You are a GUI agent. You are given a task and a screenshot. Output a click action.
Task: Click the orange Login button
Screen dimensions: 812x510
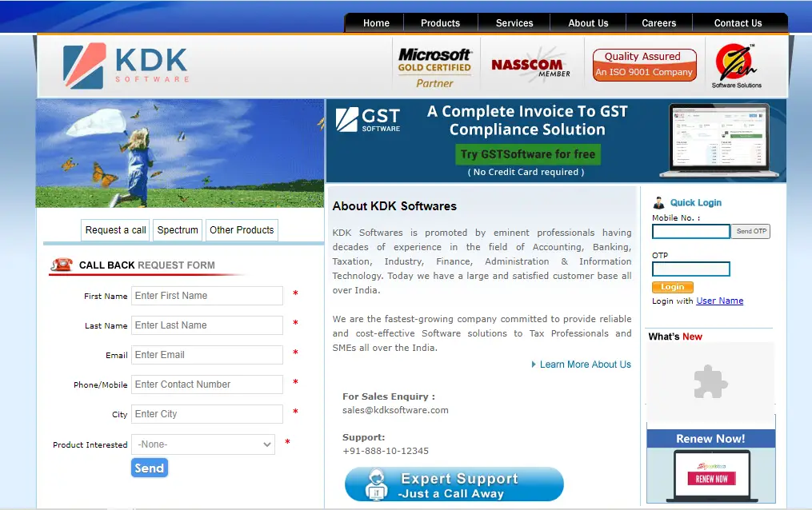click(672, 287)
